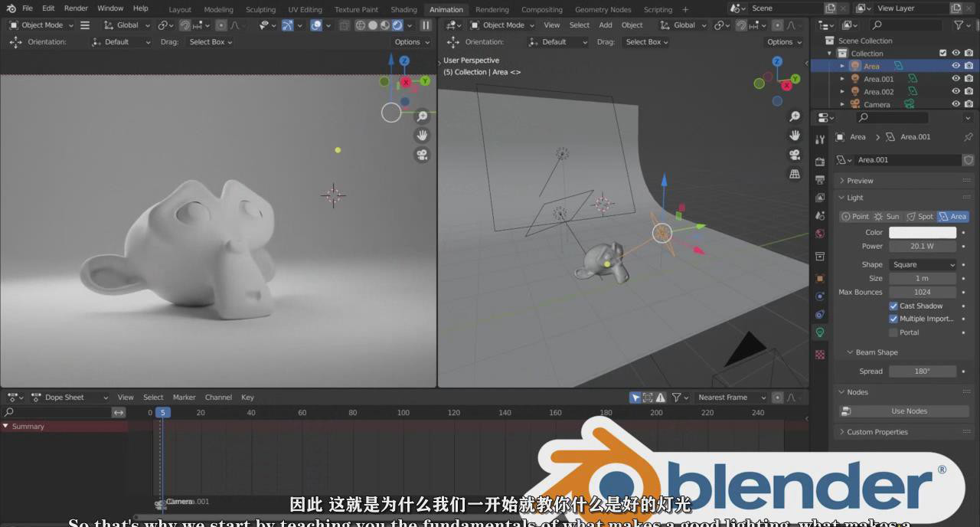This screenshot has height=527, width=980.
Task: Open the Texture properties tab icon
Action: pyautogui.click(x=820, y=355)
